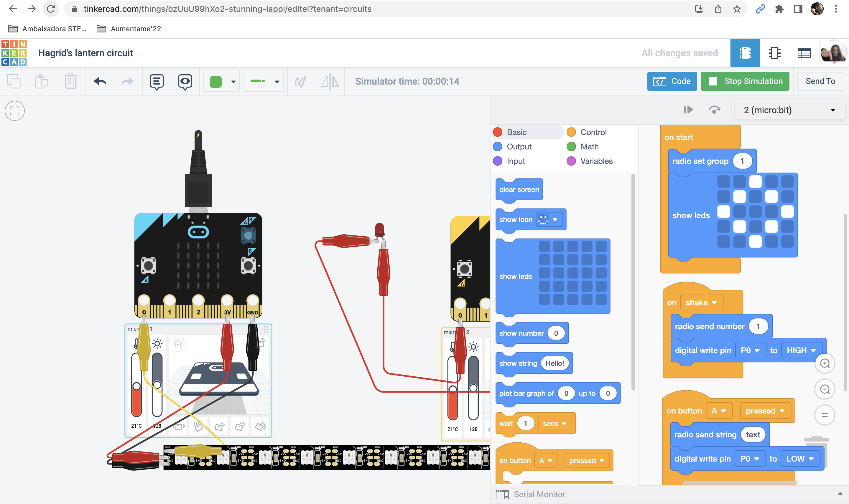Click the trash delete icon
The image size is (849, 504).
(x=70, y=82)
